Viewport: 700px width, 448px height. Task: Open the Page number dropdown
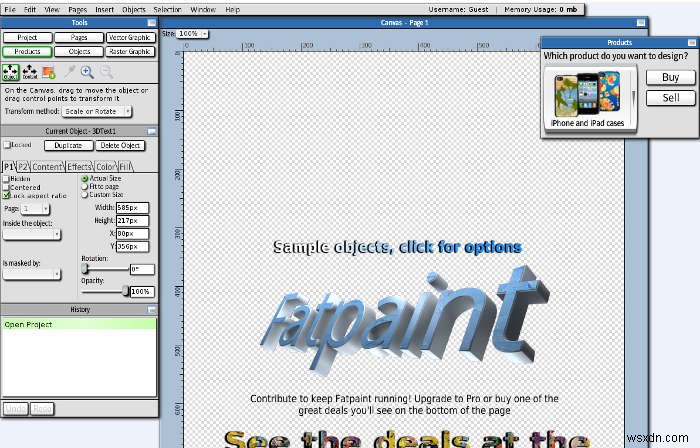coord(35,208)
